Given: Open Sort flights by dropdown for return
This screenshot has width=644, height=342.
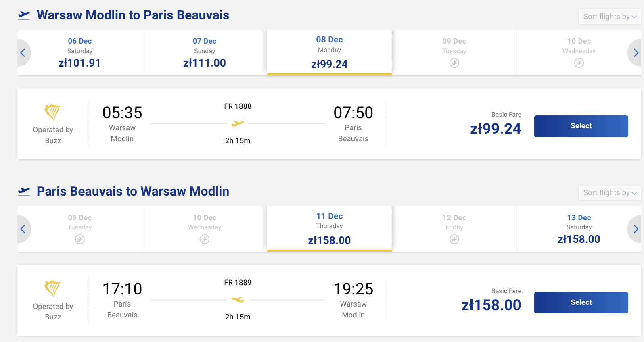Looking at the screenshot, I should [x=609, y=193].
